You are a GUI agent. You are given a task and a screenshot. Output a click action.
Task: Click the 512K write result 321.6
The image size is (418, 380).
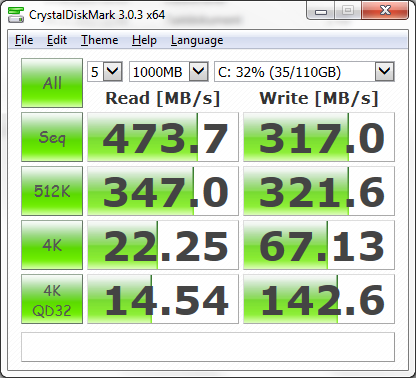[319, 191]
